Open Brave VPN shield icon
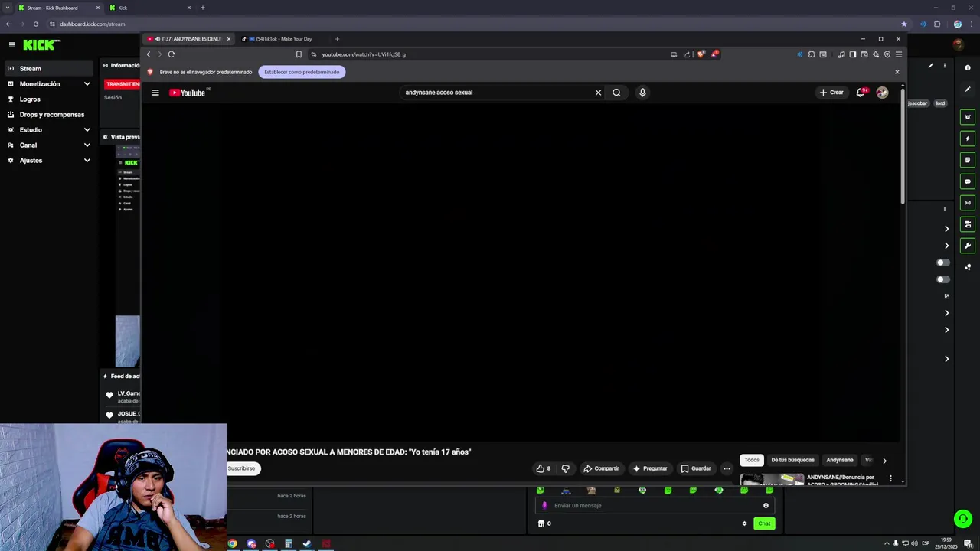Viewport: 980px width, 551px height. pyautogui.click(x=887, y=54)
